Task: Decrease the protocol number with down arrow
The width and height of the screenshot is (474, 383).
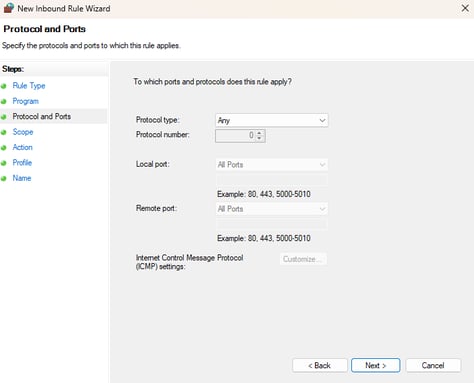Action: coord(260,139)
